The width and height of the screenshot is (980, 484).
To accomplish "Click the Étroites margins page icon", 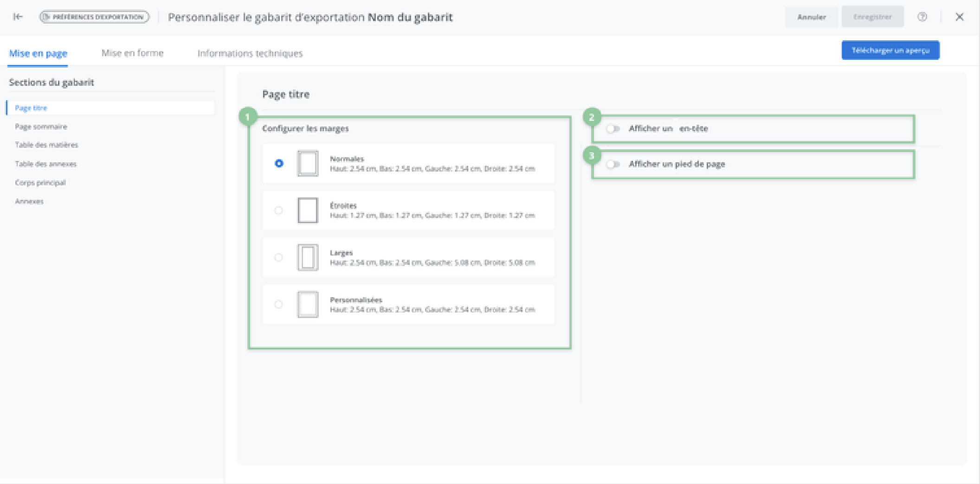I will coord(308,210).
